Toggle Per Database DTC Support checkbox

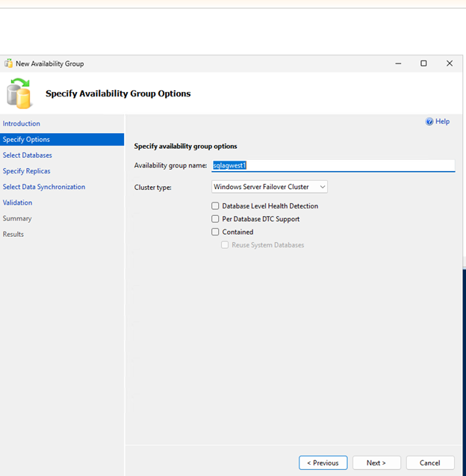(215, 219)
